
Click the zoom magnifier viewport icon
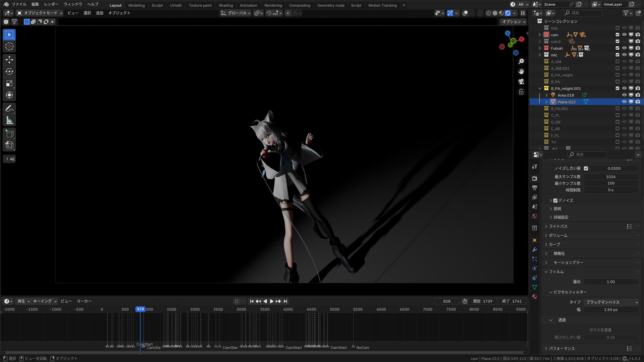click(521, 62)
